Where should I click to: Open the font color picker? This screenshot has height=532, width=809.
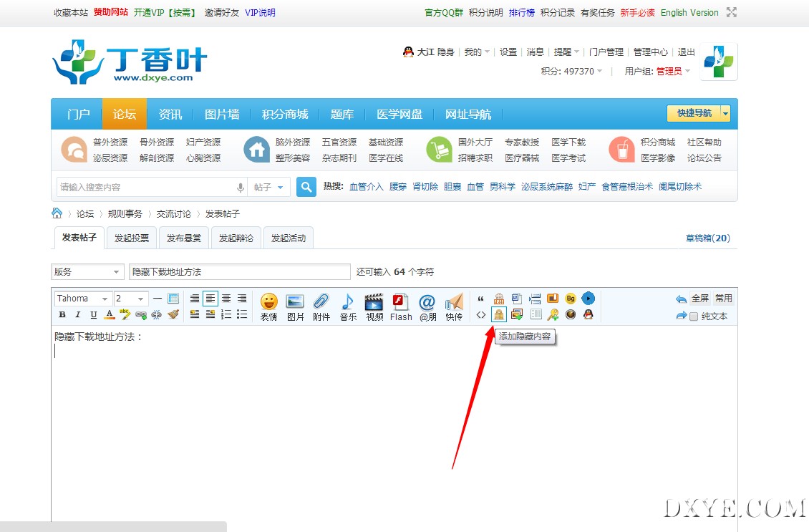110,315
